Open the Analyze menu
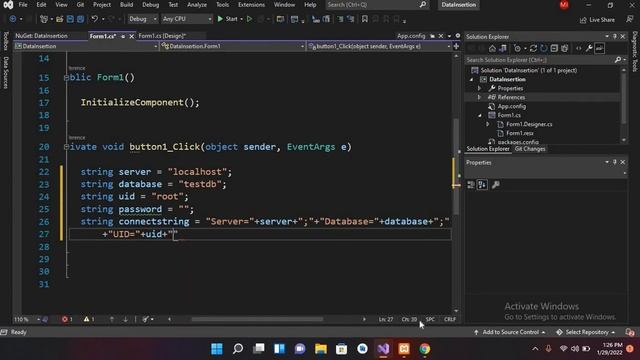The width and height of the screenshot is (640, 360). coord(197,5)
